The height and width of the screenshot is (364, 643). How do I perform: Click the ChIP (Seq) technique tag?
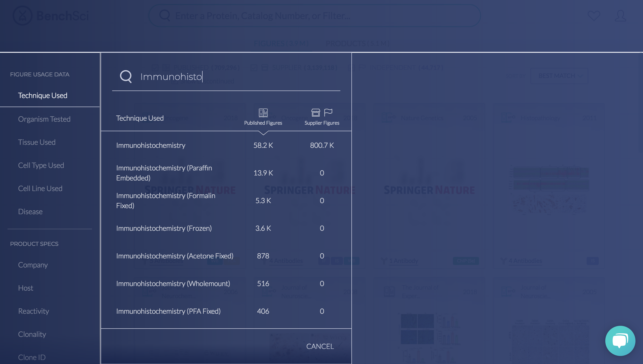tap(466, 261)
